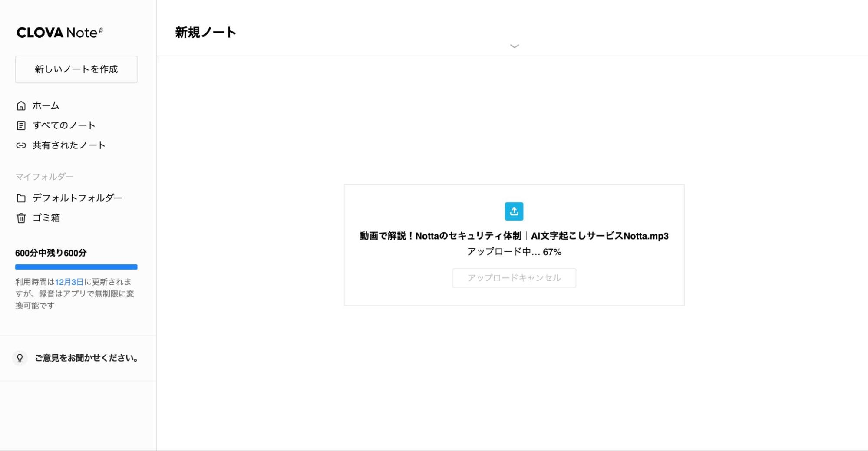Open 共有されたノート in the sidebar
The height and width of the screenshot is (451, 868).
69,145
